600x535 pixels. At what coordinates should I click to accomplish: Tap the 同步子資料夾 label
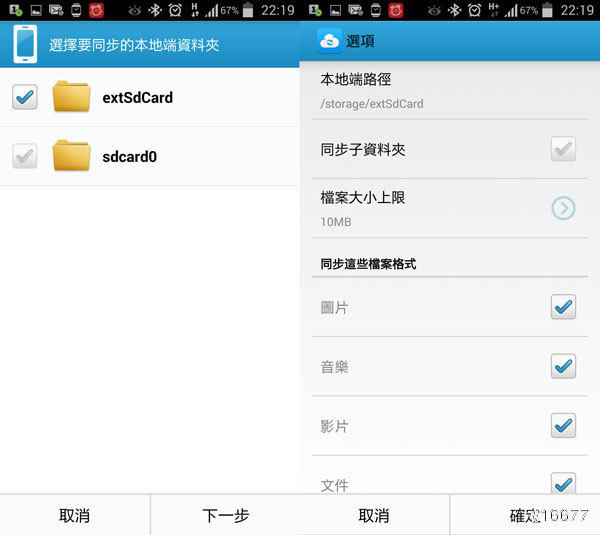(x=363, y=149)
